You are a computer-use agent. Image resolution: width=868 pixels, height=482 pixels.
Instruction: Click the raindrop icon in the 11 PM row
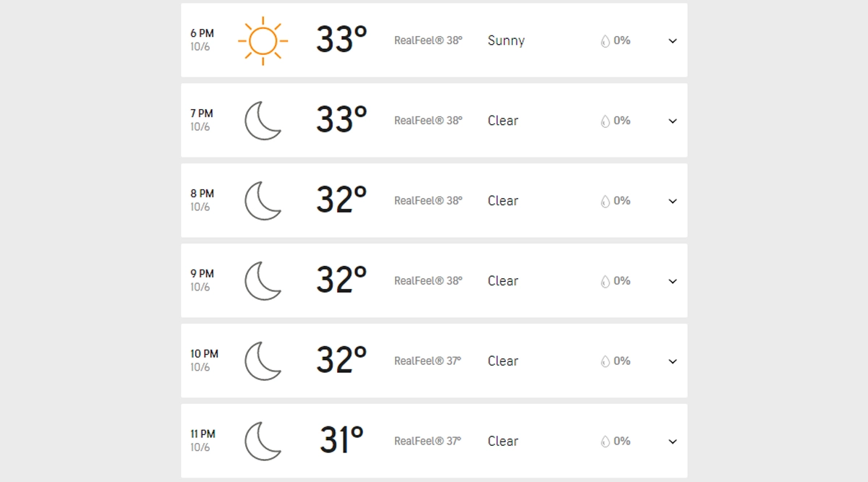click(x=605, y=442)
